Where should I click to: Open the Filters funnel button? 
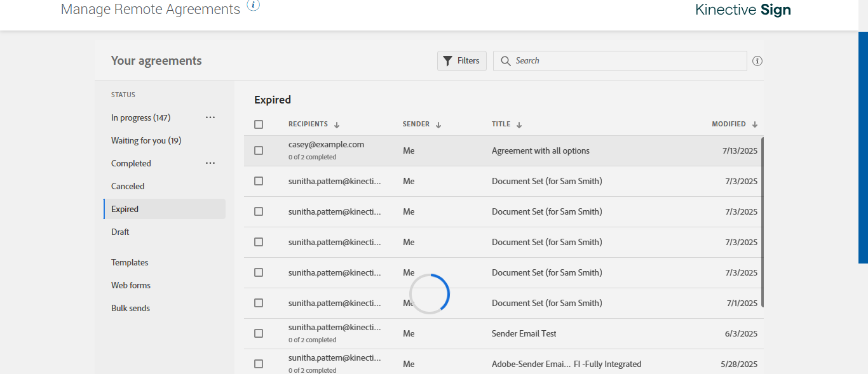point(461,61)
